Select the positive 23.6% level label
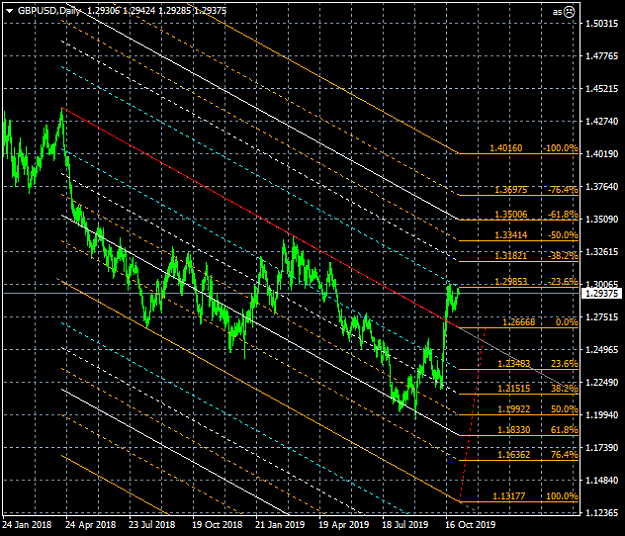Screen dimensions: 625x536 (x=564, y=364)
